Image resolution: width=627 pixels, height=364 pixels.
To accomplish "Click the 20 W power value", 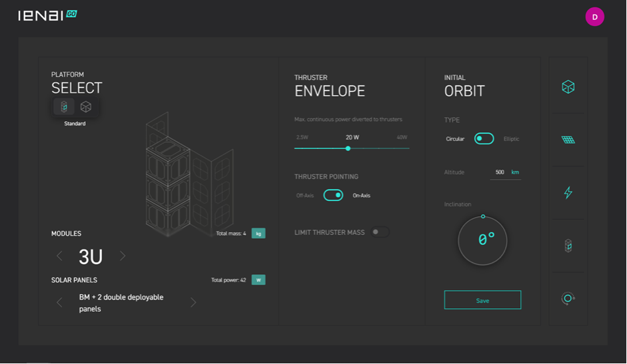I will pos(352,138).
